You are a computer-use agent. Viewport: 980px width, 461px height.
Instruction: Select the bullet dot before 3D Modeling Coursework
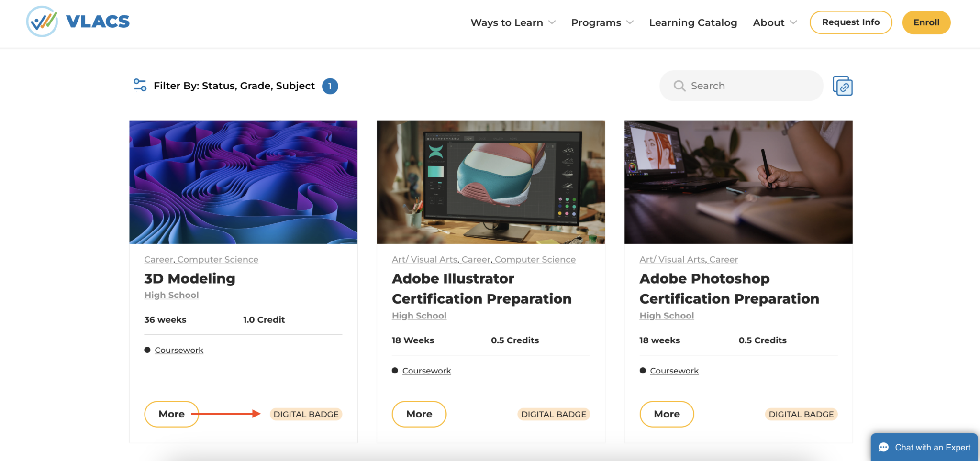pyautogui.click(x=147, y=350)
